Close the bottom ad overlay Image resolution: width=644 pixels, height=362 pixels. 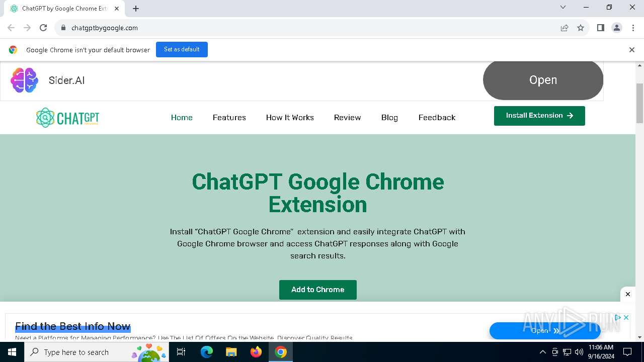point(628,294)
